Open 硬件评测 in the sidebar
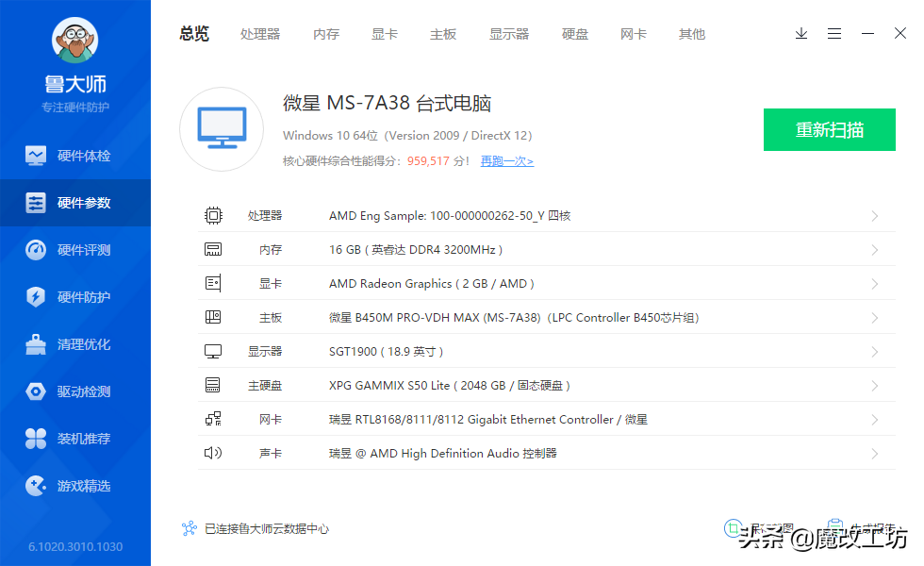The image size is (924, 566). (75, 250)
